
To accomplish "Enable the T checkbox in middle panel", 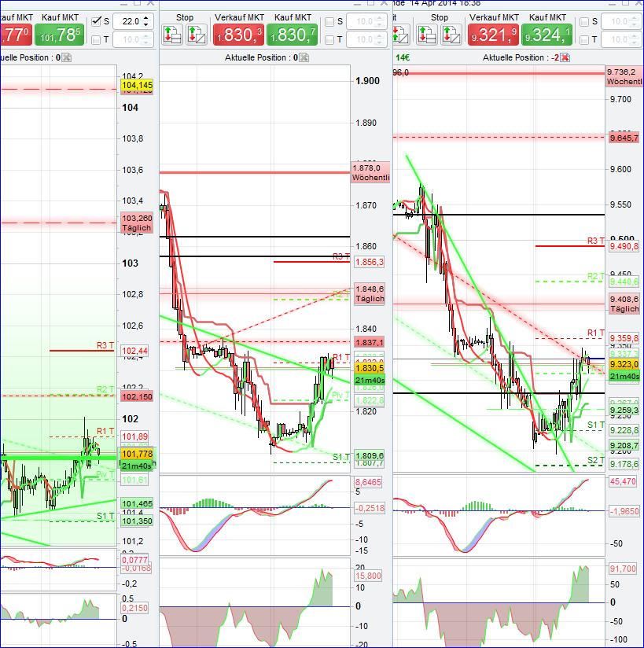I will pyautogui.click(x=329, y=39).
